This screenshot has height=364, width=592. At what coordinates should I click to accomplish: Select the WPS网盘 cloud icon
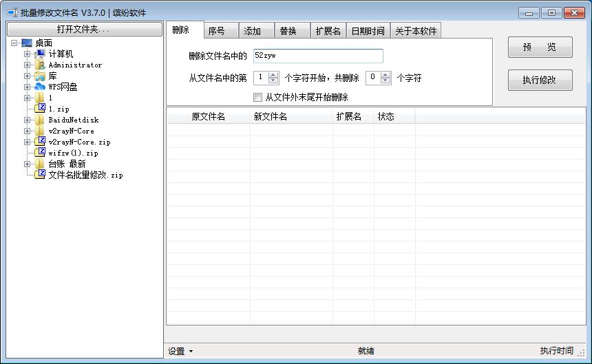coord(41,87)
